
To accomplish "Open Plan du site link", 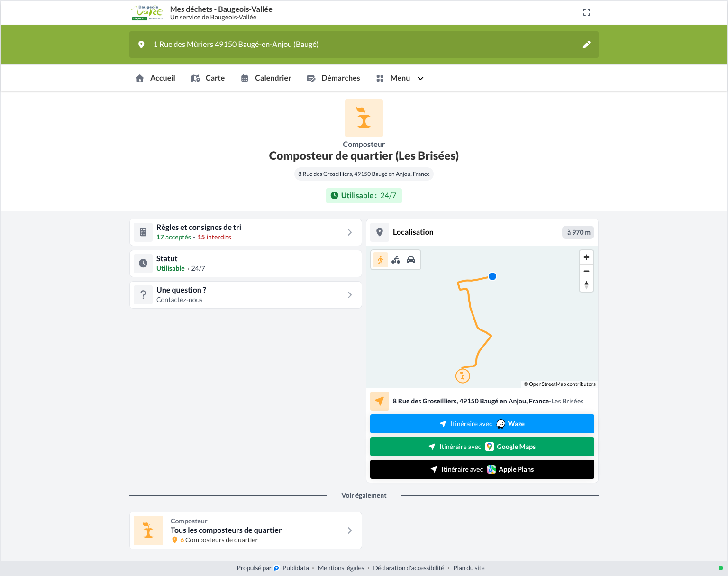I will point(469,568).
